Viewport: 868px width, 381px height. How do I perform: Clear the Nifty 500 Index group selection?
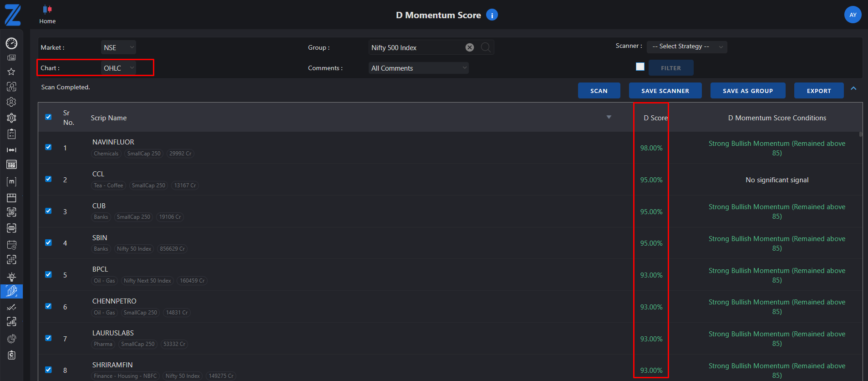(470, 47)
